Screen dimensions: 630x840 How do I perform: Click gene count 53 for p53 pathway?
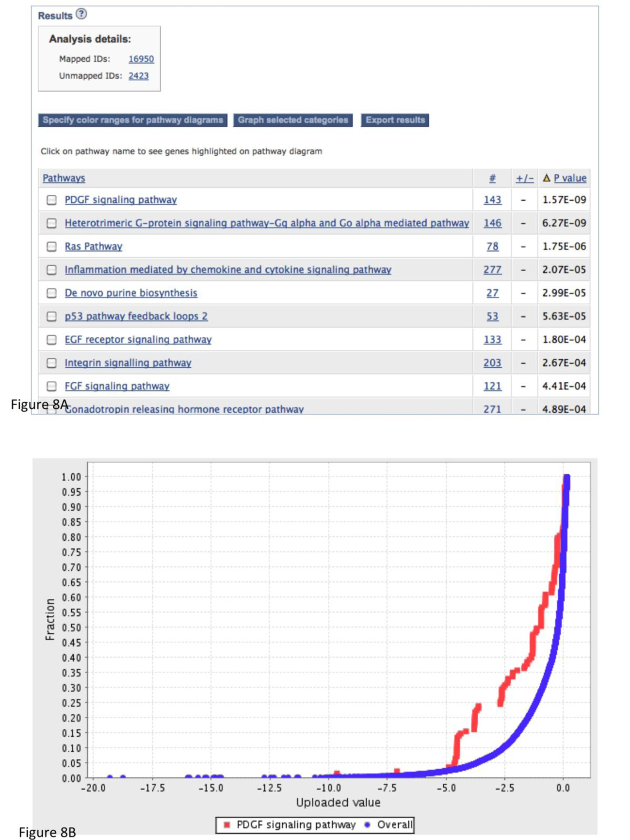[492, 316]
